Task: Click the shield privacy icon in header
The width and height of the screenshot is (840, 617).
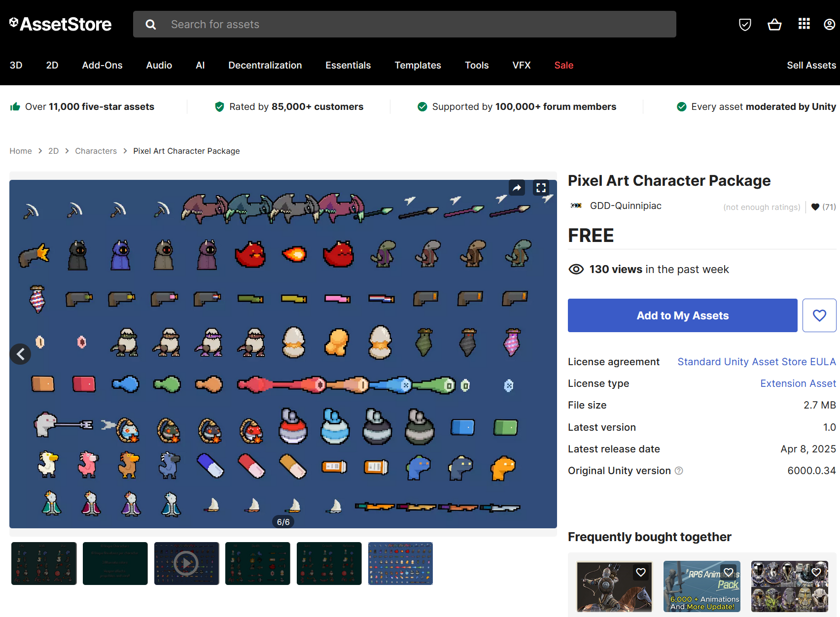Action: point(745,24)
